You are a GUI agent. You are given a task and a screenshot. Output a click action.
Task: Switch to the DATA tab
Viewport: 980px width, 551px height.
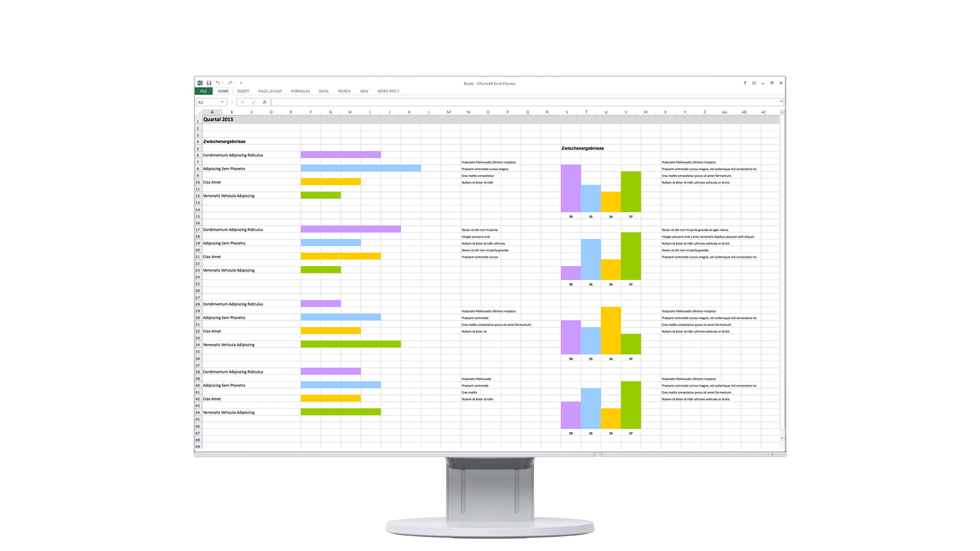324,91
